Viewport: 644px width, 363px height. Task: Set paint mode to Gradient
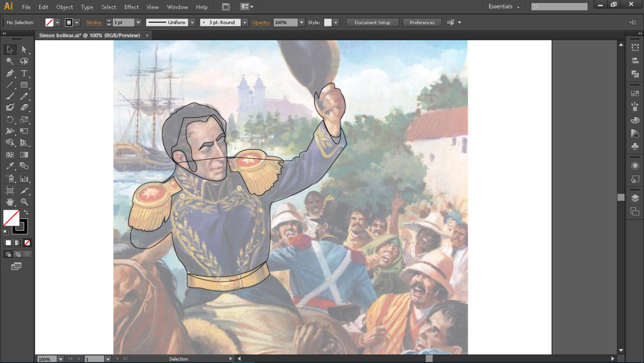(18, 242)
